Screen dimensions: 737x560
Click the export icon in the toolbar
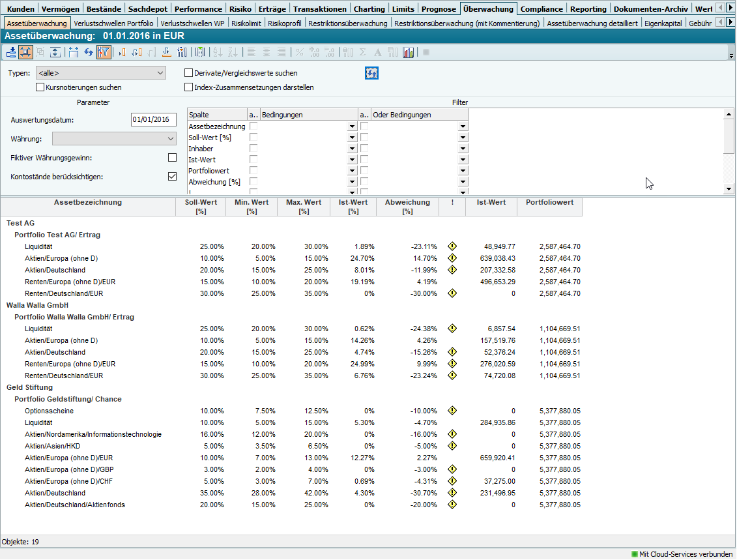pyautogui.click(x=11, y=52)
